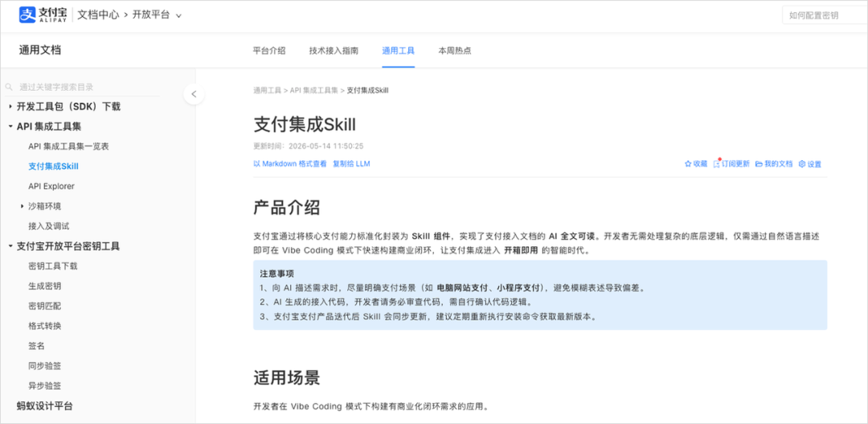This screenshot has height=424, width=868.
Task: Open API 集成工具集一览表 in sidebar
Action: pos(68,146)
